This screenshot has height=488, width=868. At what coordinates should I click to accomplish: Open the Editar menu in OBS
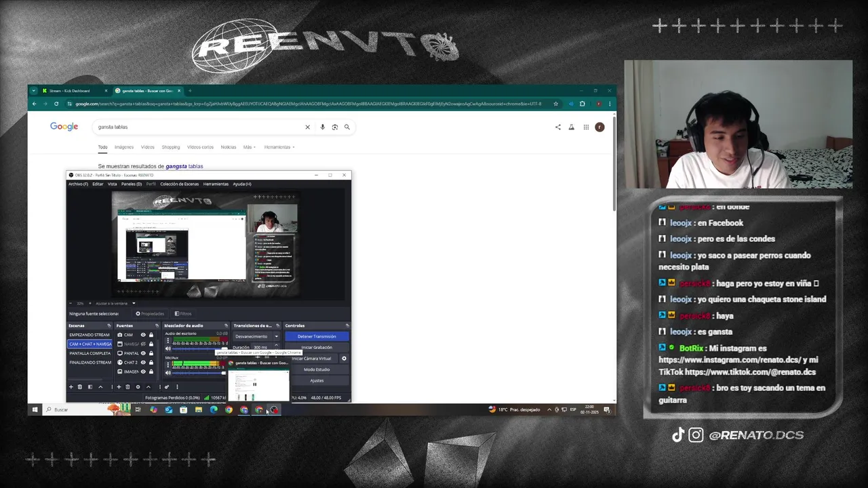click(98, 184)
